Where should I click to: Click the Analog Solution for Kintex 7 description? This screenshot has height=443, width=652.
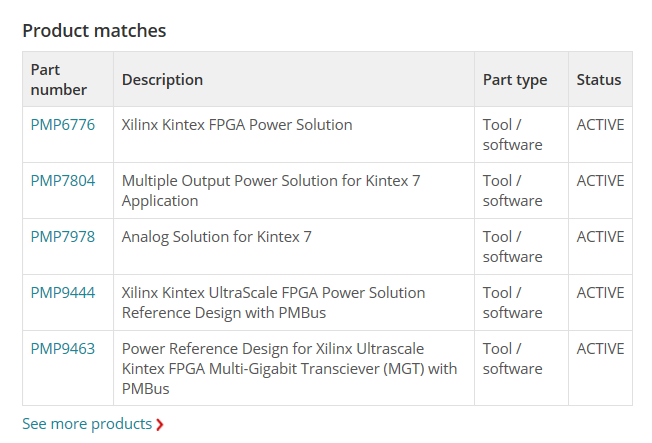point(217,237)
